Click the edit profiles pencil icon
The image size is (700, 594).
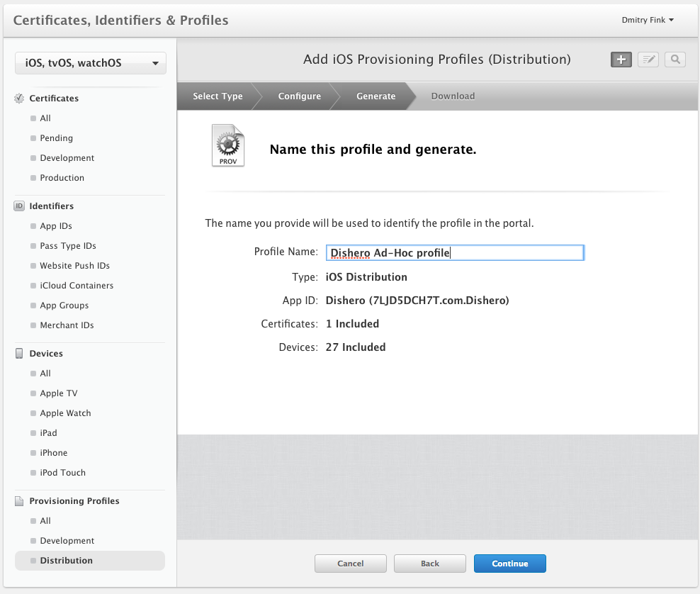(648, 60)
